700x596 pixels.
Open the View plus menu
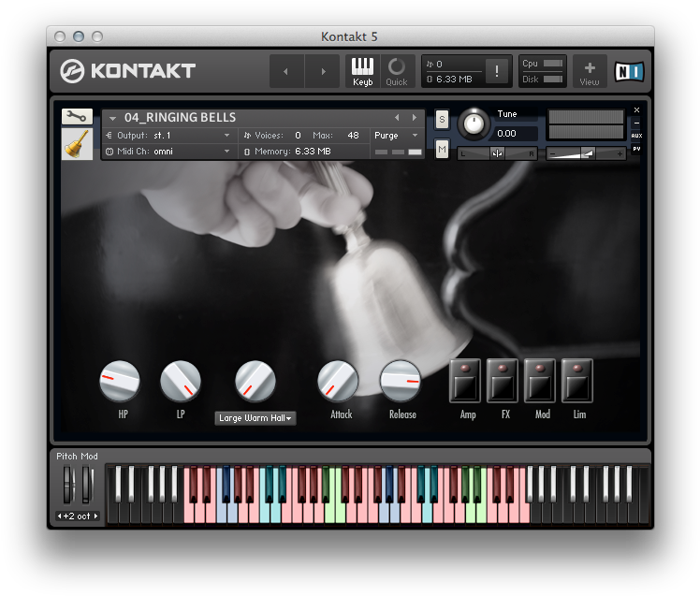click(x=590, y=71)
